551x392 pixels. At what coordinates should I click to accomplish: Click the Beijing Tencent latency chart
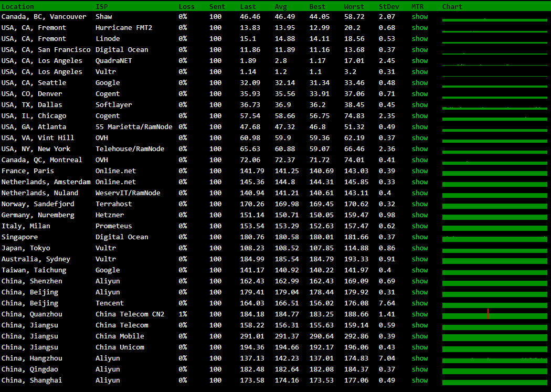(x=494, y=304)
